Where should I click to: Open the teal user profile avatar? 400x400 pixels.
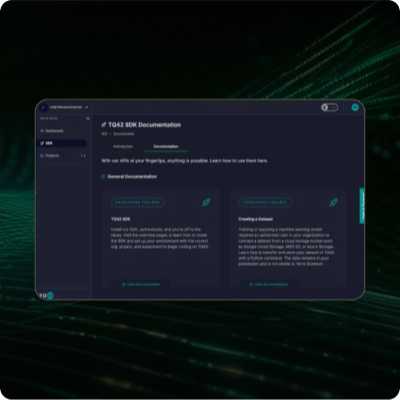point(355,107)
